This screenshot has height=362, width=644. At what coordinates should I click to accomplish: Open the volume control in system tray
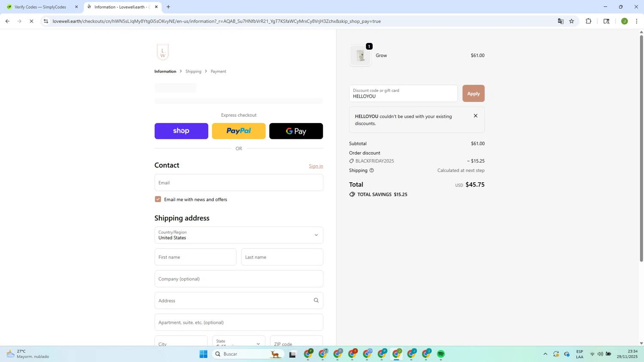(600, 354)
